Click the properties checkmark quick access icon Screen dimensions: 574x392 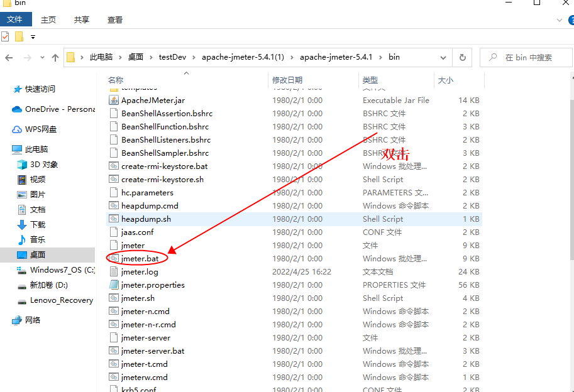(5, 36)
